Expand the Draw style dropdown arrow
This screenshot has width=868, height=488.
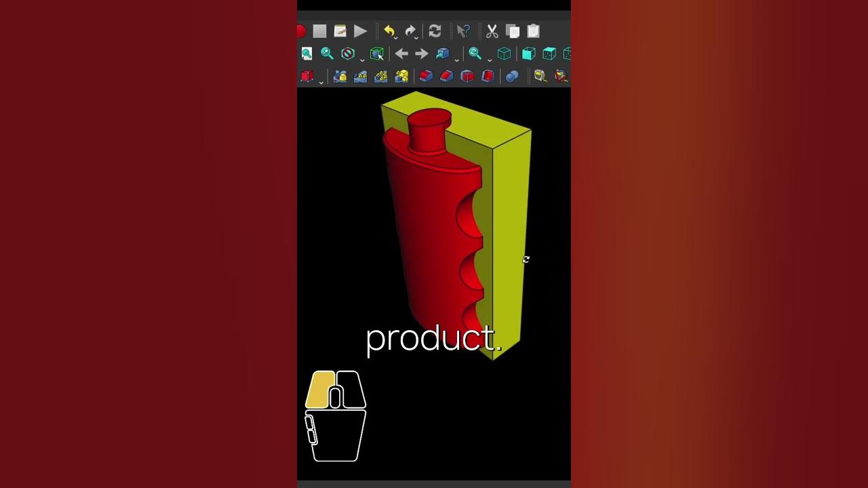point(362,60)
